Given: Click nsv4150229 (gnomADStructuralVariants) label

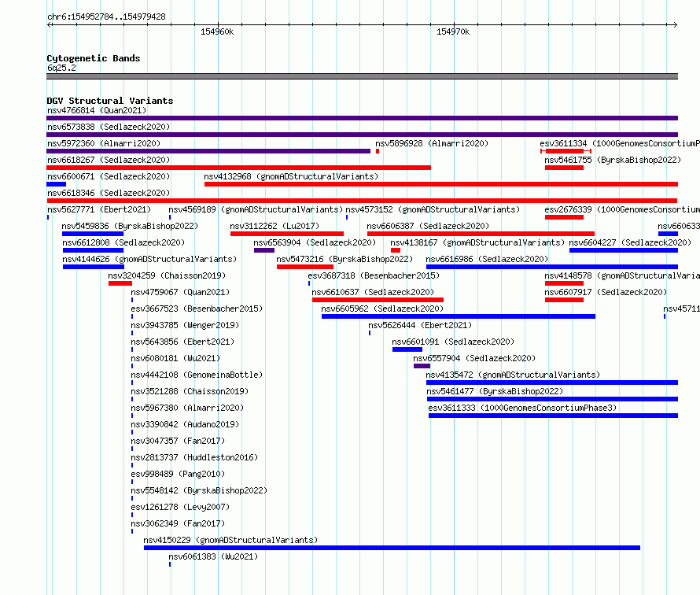Looking at the screenshot, I should click(x=230, y=540).
